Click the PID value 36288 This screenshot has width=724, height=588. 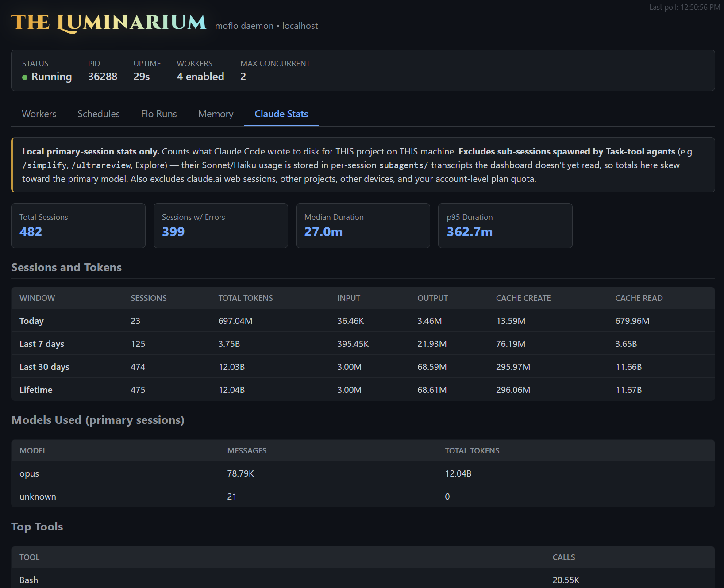(103, 77)
